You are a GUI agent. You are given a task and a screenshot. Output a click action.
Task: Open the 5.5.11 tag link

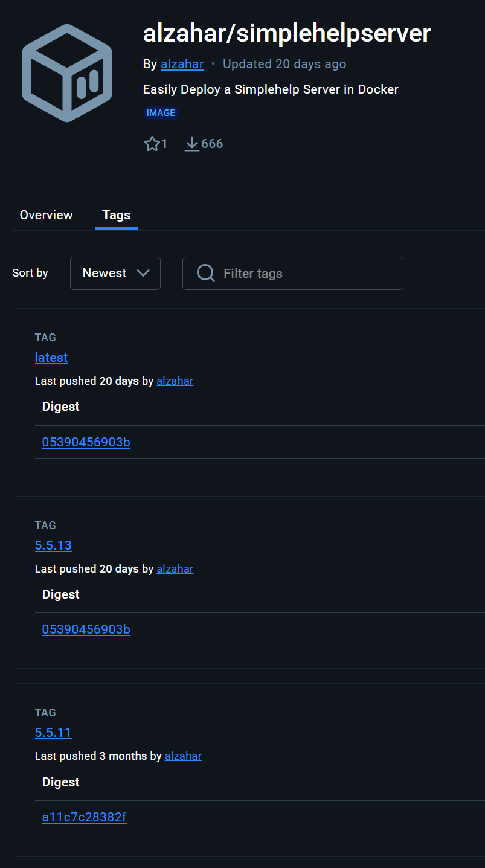tap(53, 733)
